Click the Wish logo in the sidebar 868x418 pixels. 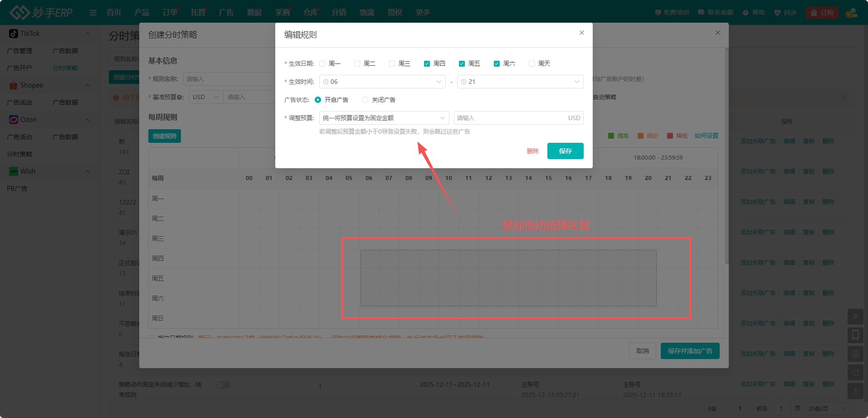14,171
